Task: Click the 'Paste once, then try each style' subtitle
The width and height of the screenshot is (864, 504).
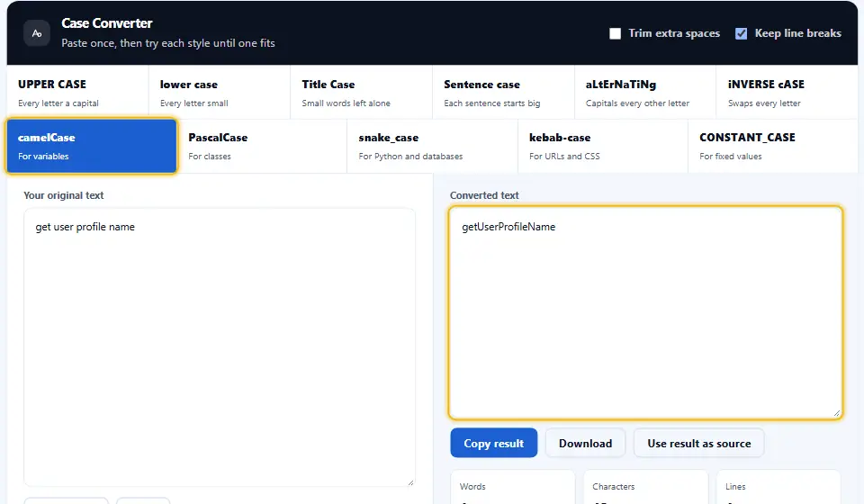Action: pyautogui.click(x=168, y=43)
